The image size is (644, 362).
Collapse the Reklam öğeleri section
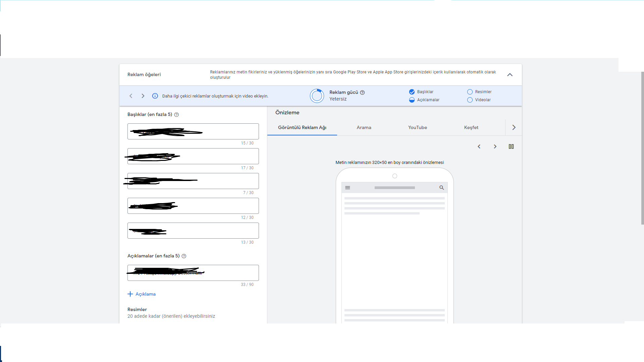(x=510, y=75)
